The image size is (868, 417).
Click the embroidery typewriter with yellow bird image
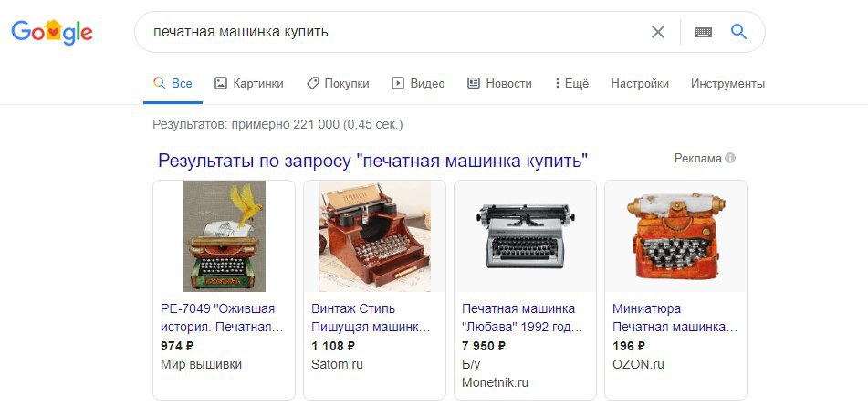pos(225,236)
